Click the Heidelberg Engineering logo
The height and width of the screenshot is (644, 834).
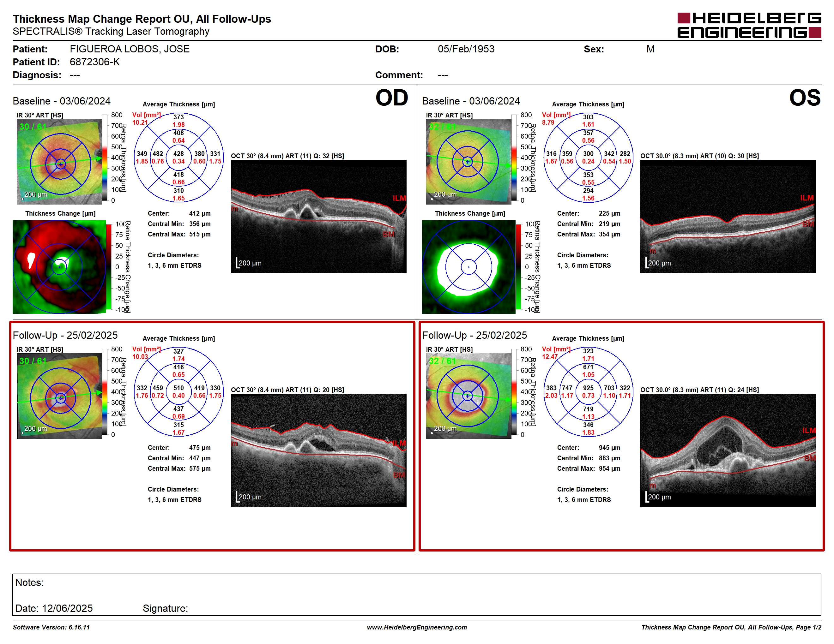[x=749, y=25]
